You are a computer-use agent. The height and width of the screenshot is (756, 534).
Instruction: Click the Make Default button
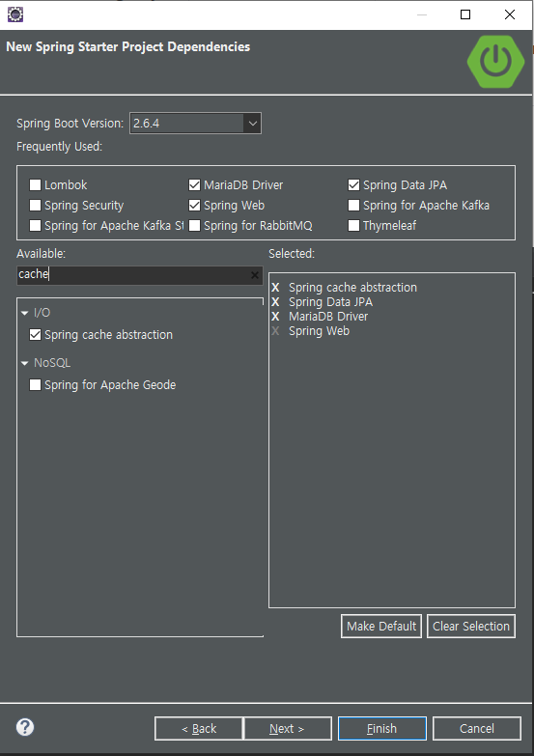point(381,626)
